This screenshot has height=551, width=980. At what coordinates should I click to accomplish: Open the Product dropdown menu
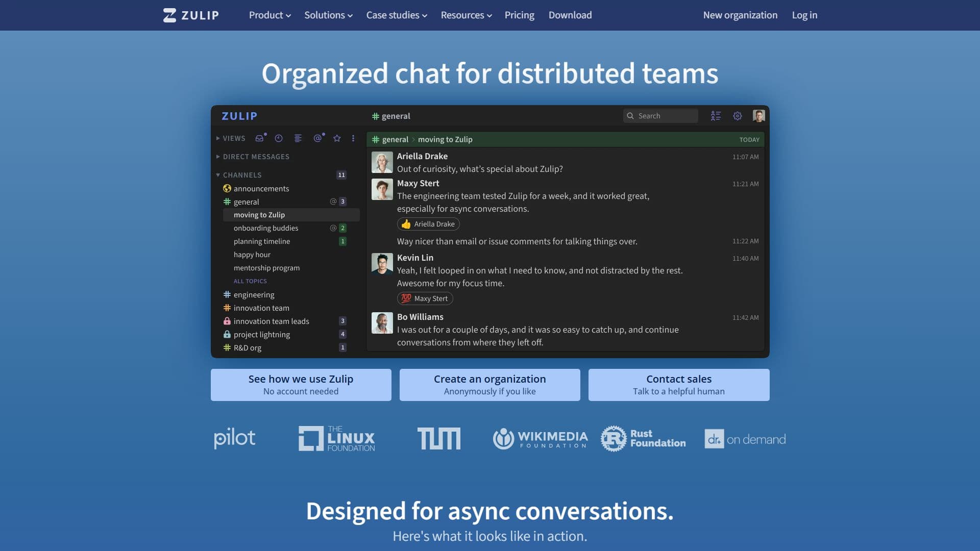click(x=269, y=15)
